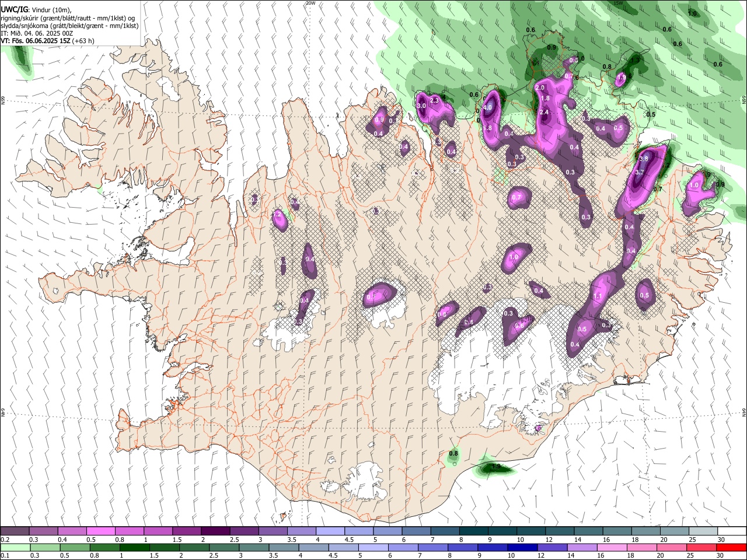Pick the crimson swatch between 25 and 30 on the lower scale

tap(701, 547)
